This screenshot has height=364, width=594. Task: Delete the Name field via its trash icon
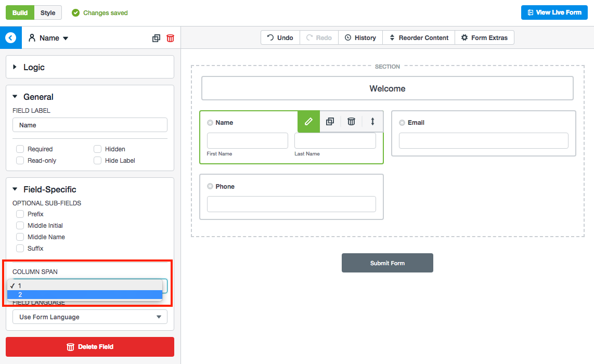point(351,121)
